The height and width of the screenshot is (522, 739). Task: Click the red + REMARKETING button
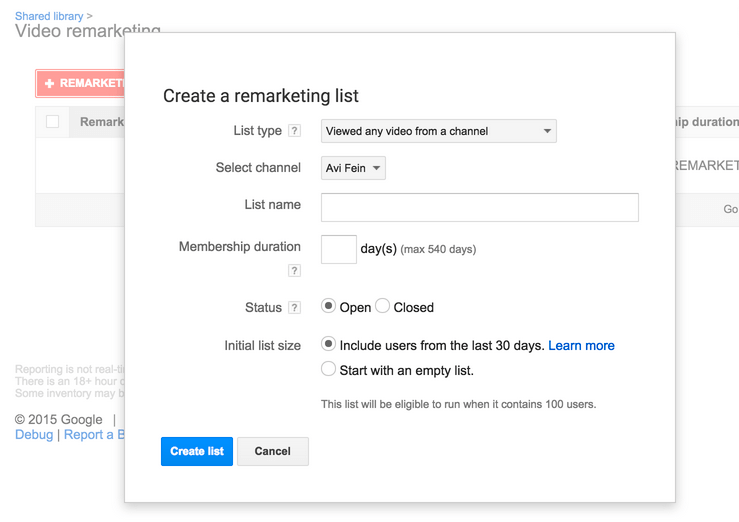pyautogui.click(x=80, y=83)
